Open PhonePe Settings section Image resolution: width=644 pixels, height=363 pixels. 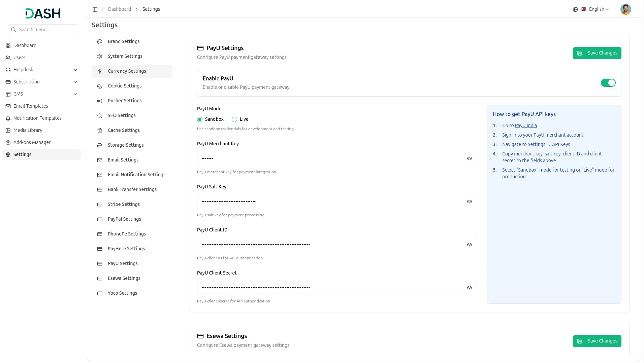tap(132, 234)
